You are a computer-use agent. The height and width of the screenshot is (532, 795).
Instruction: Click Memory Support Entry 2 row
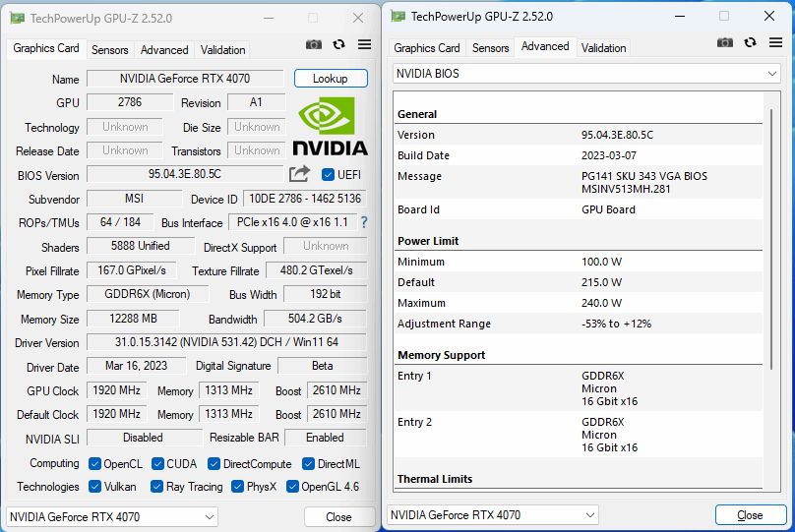click(578, 435)
